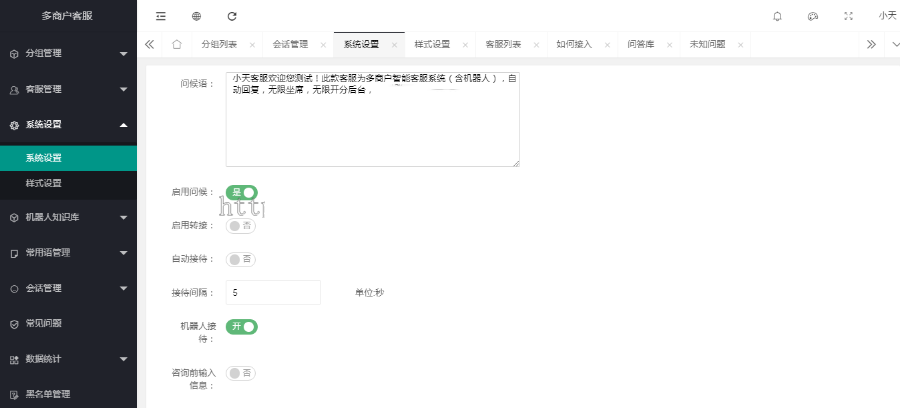Open tab options dropdown at far right
Viewport: 900px width, 408px height.
pyautogui.click(x=894, y=44)
